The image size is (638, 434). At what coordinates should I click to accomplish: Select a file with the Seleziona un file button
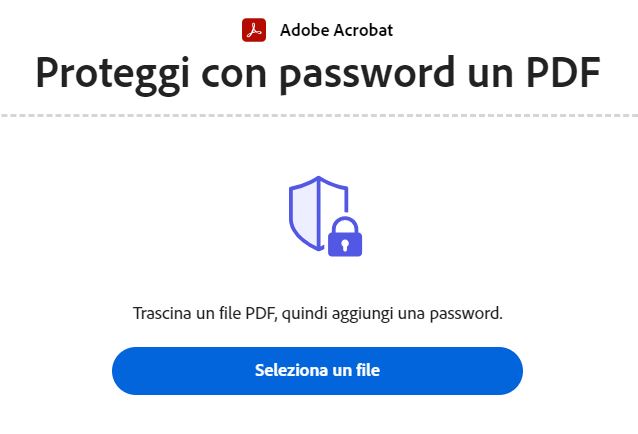pos(317,371)
